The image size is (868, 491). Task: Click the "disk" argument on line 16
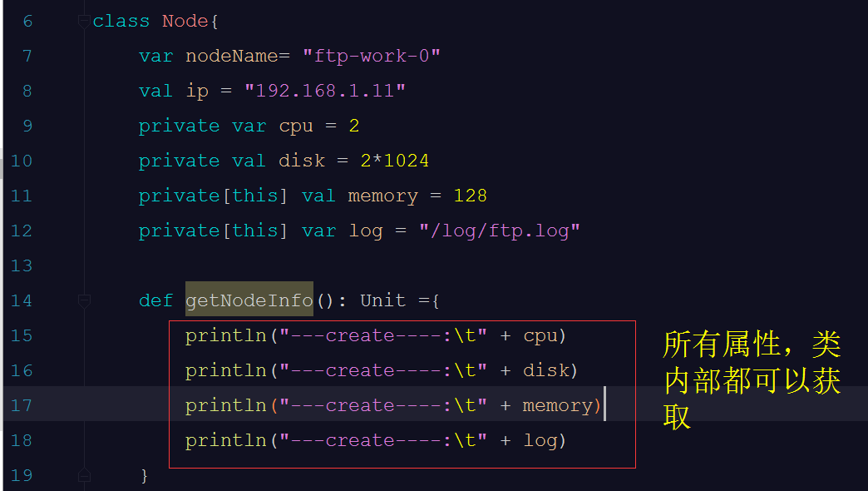coord(546,370)
